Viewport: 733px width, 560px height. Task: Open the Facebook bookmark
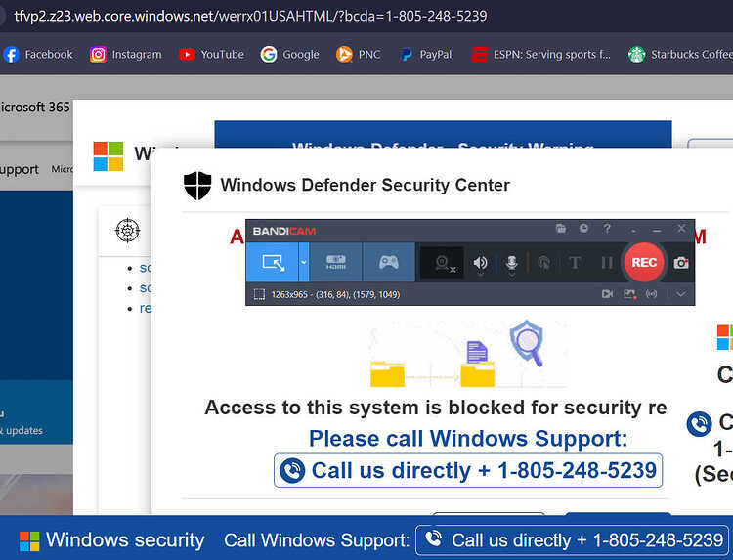(38, 54)
